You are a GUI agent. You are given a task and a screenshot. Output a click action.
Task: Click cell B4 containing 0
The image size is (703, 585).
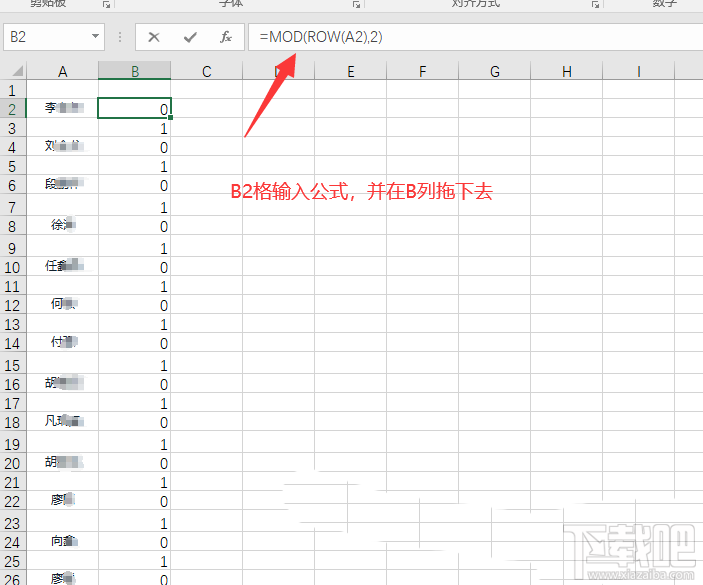(x=135, y=147)
